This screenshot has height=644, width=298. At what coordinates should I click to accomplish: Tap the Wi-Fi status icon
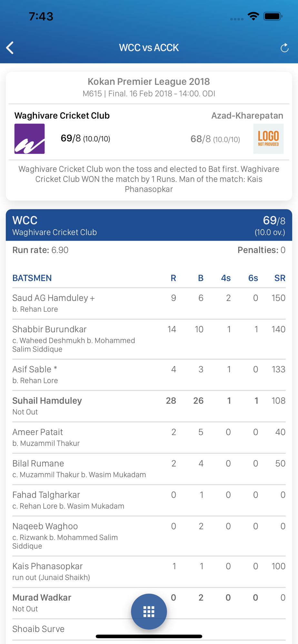253,16
